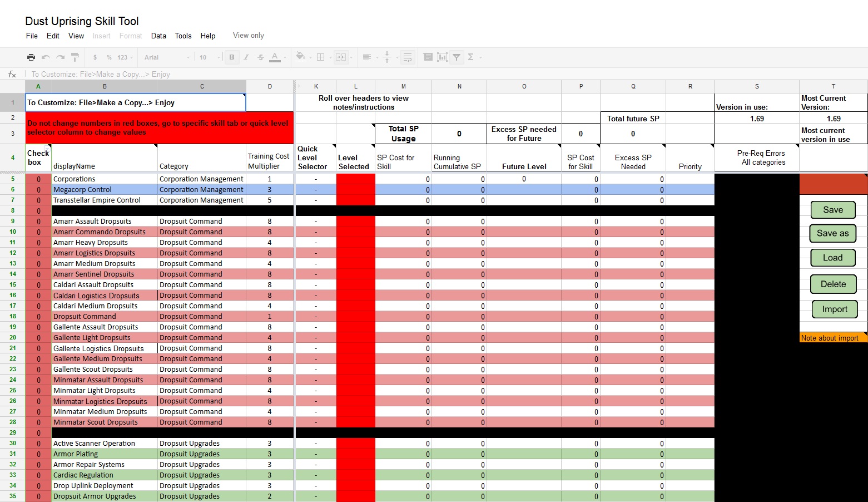Expand the arrow beside vertical align

pos(397,57)
